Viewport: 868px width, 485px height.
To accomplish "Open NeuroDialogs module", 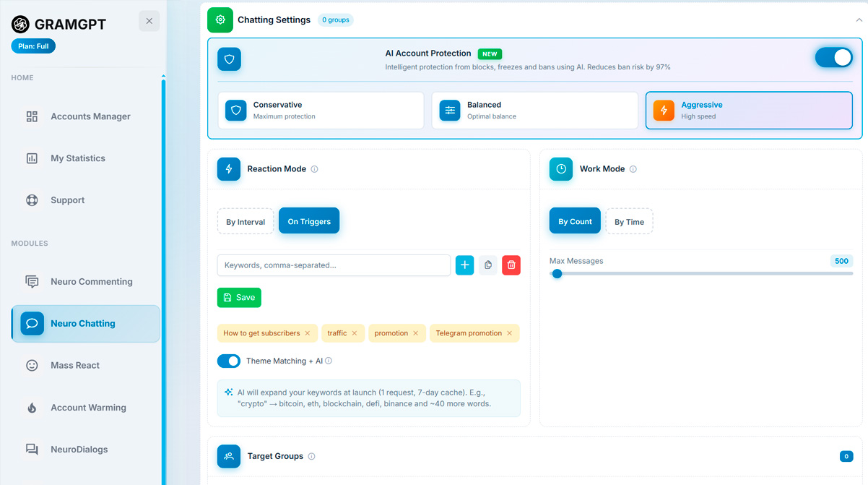I will [85, 450].
